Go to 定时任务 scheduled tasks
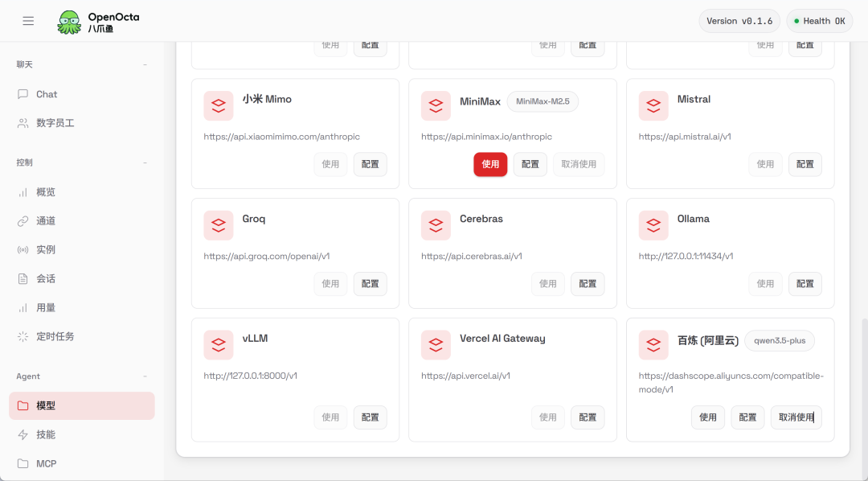This screenshot has width=868, height=481. click(x=82, y=336)
